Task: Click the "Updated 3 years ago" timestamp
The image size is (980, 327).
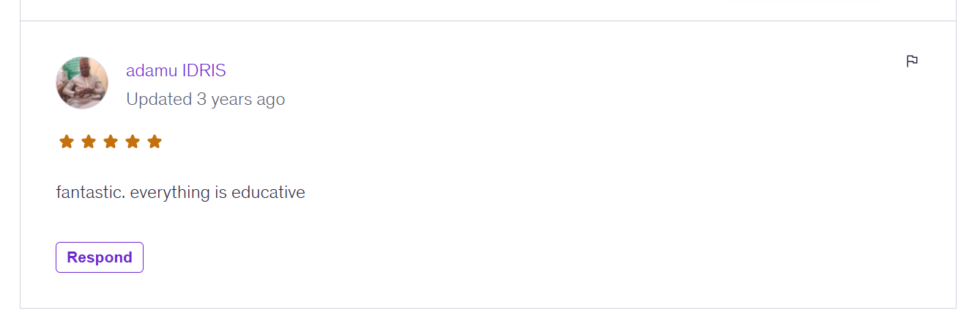Action: click(x=205, y=99)
